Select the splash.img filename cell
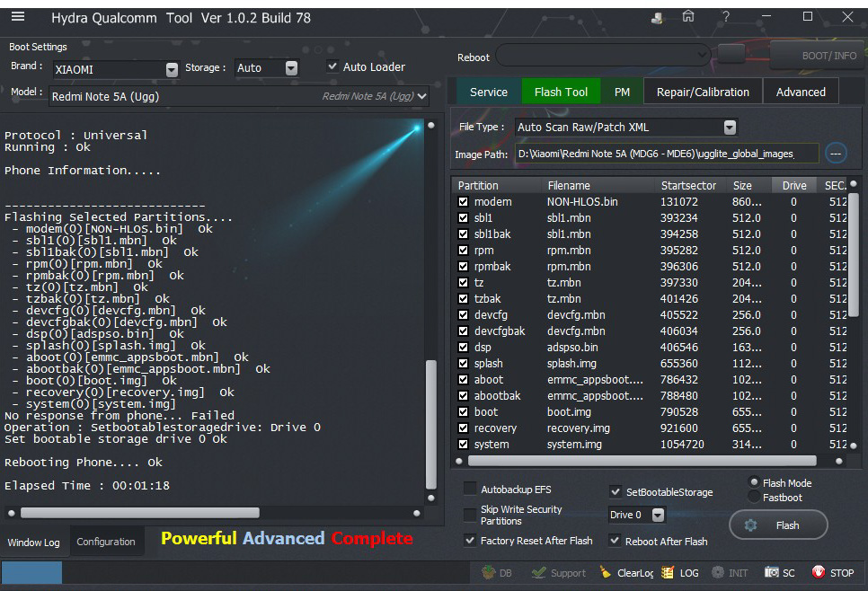868x591 pixels. 571,364
